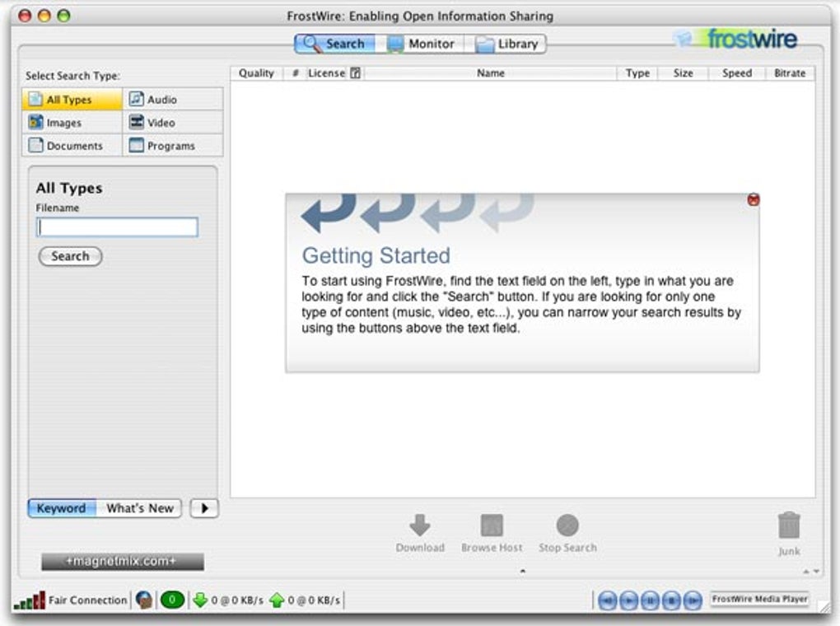
Task: Click the FrostWire Media Player label
Action: coord(759,599)
